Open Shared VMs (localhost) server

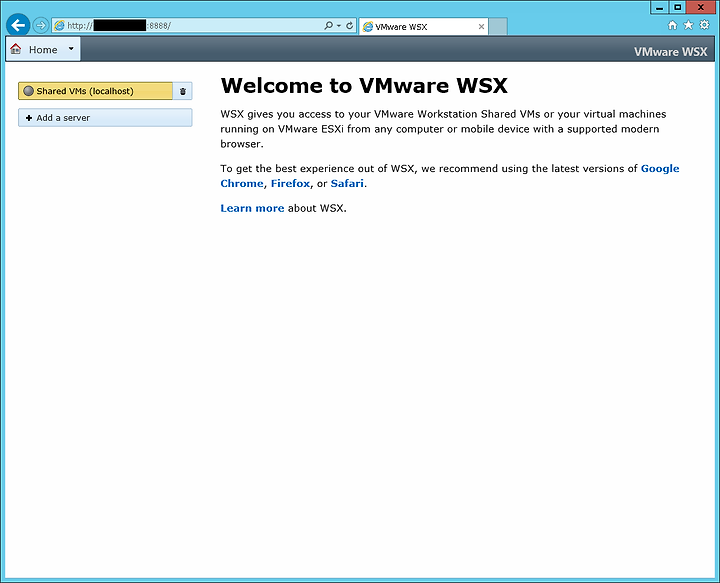click(96, 91)
